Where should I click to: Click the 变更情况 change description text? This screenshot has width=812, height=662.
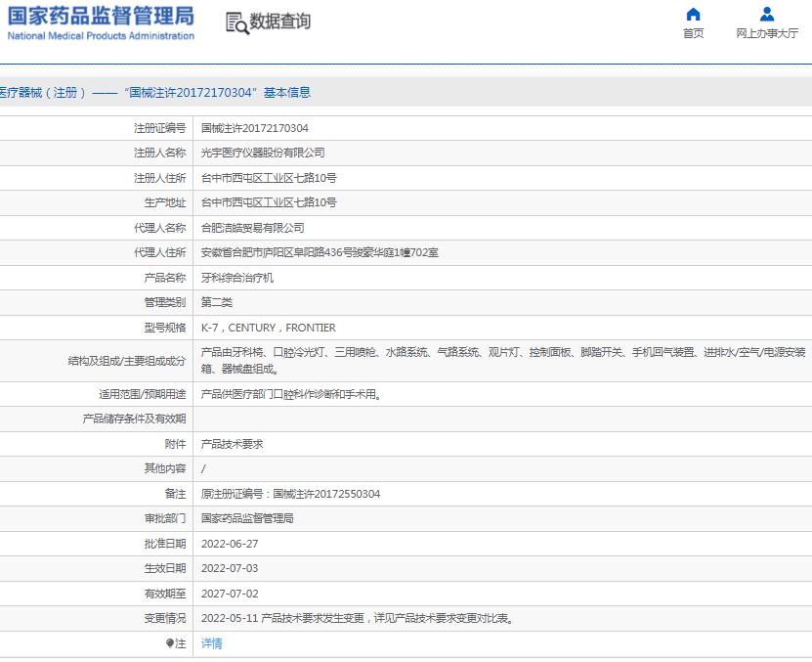click(357, 619)
